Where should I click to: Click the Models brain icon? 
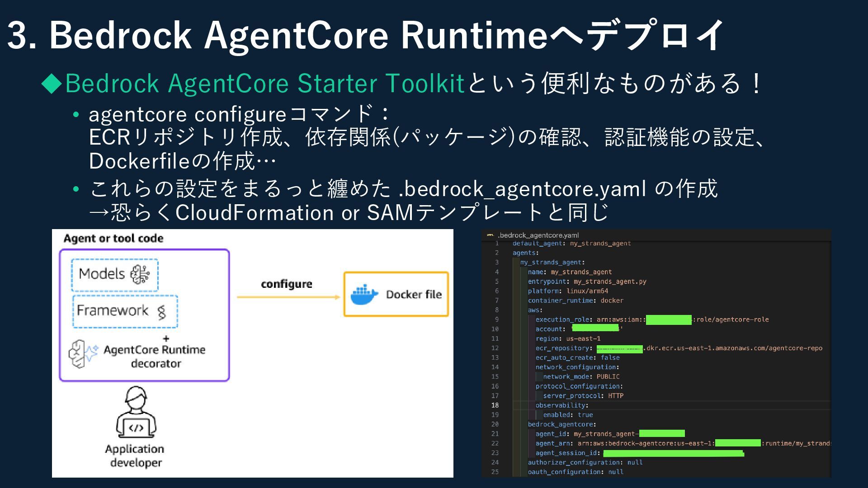[140, 274]
